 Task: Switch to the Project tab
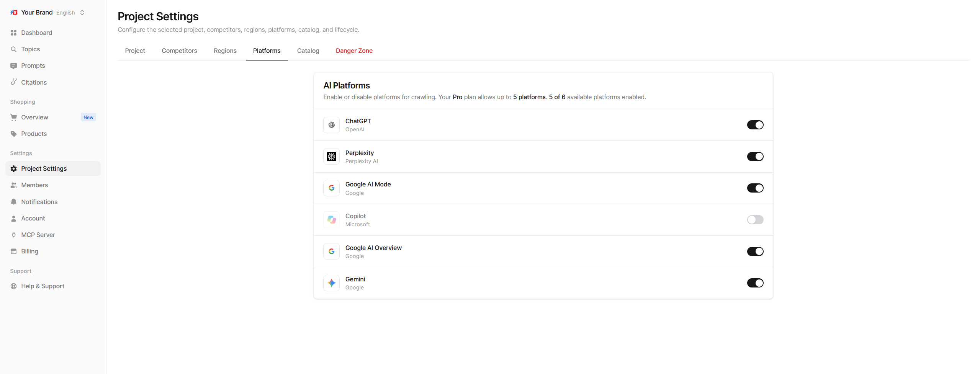point(135,51)
